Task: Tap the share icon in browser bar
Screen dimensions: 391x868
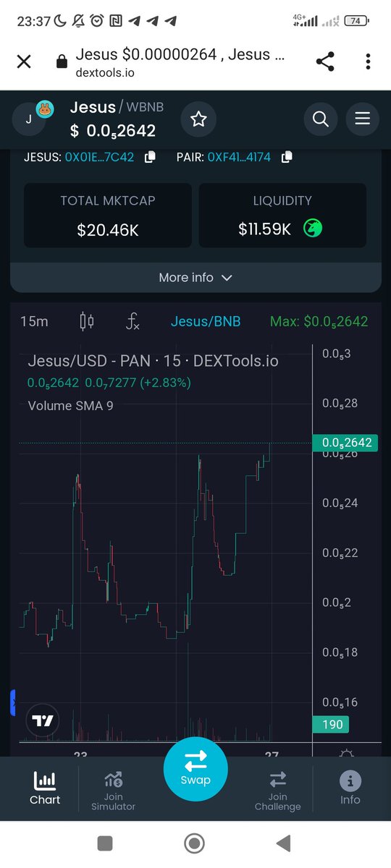Action: [325, 61]
